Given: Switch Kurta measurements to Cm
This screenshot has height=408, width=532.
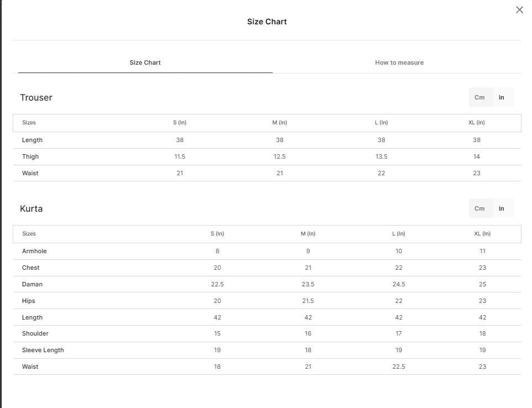Looking at the screenshot, I should pyautogui.click(x=479, y=208).
